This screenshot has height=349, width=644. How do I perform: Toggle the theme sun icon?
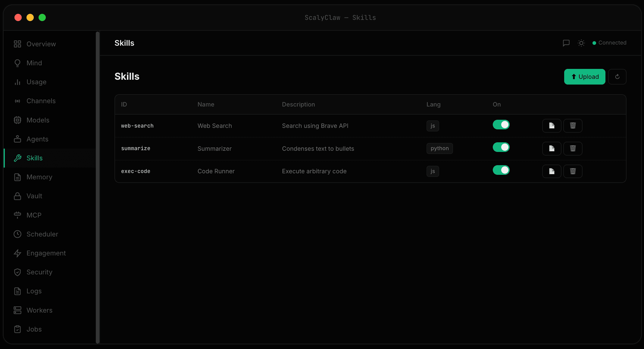click(x=581, y=43)
